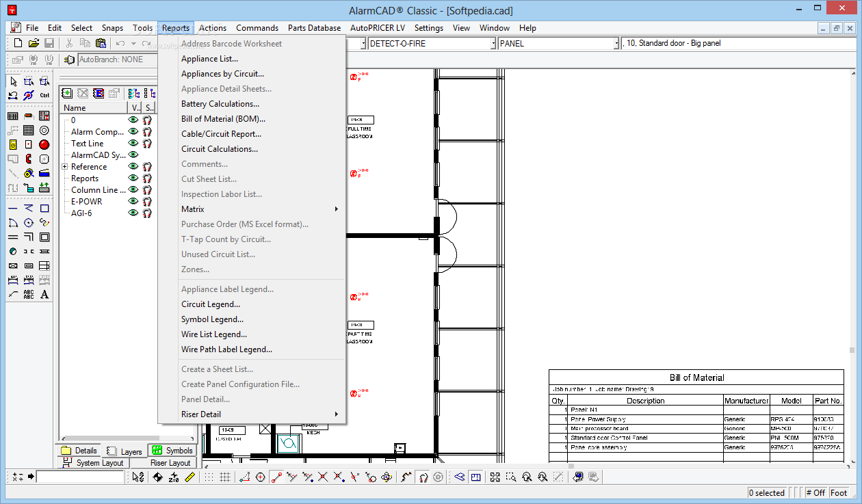
Task: Select the arrow pointer tool
Action: click(13, 81)
